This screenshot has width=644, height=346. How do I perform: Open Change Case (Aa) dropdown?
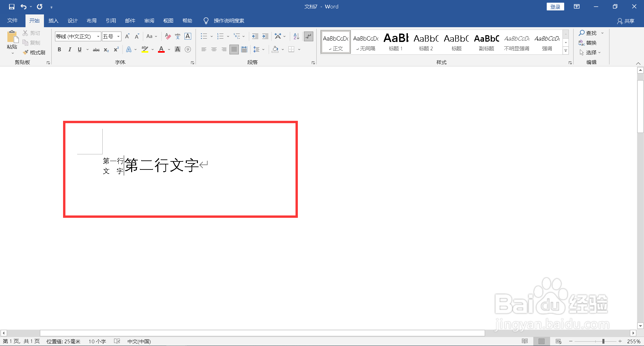152,36
